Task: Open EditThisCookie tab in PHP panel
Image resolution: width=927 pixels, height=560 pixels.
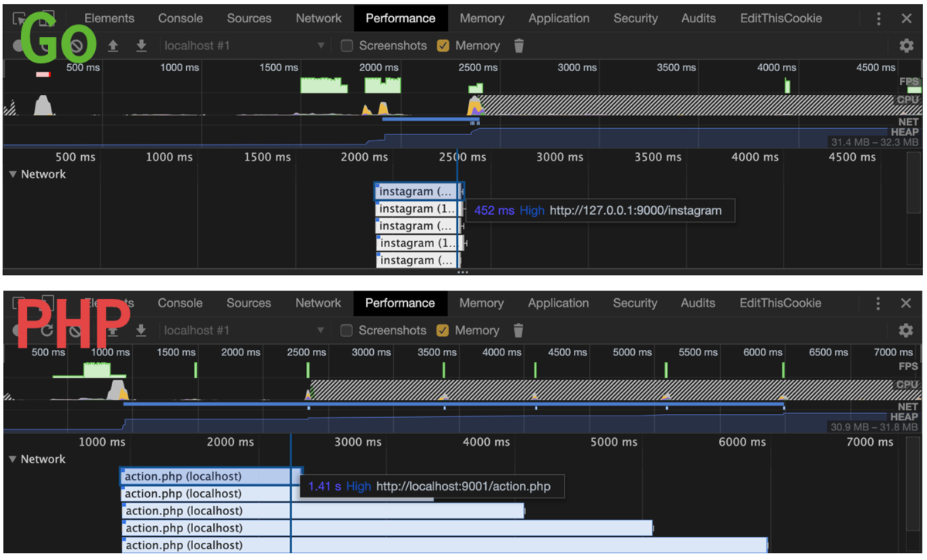Action: (780, 304)
